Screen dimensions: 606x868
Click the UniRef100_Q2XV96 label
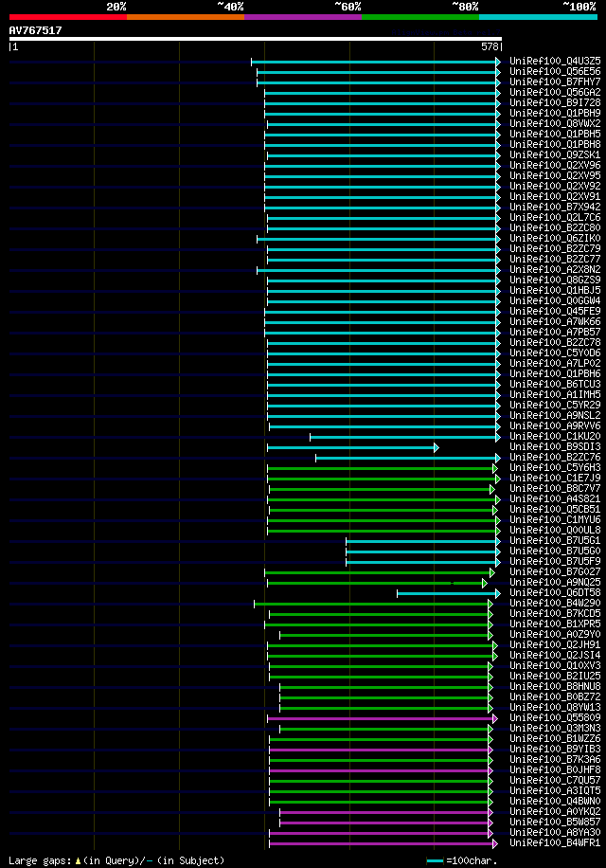coord(555,166)
